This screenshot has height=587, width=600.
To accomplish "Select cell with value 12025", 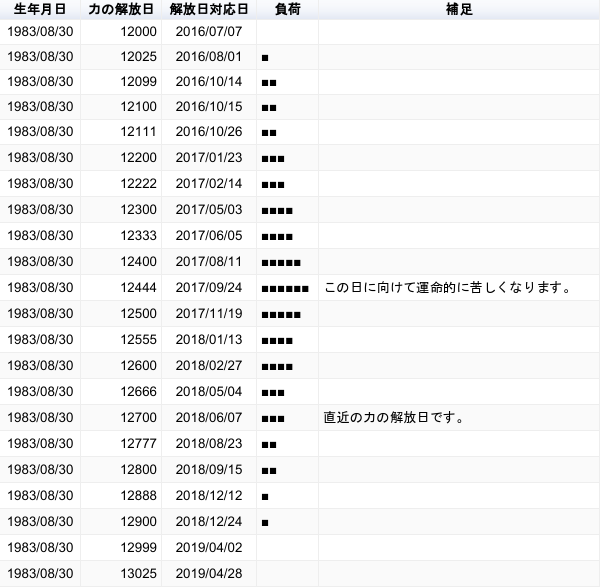I will click(x=121, y=57).
